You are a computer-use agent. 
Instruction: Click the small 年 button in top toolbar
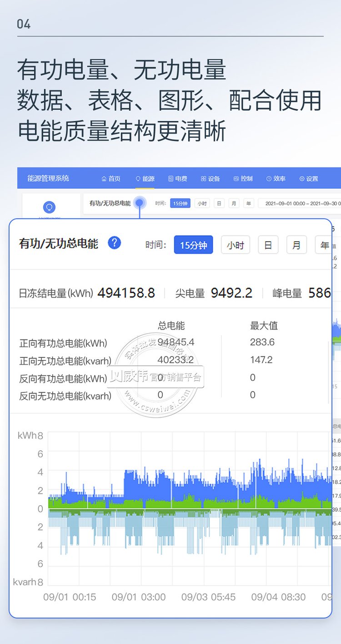point(248,203)
